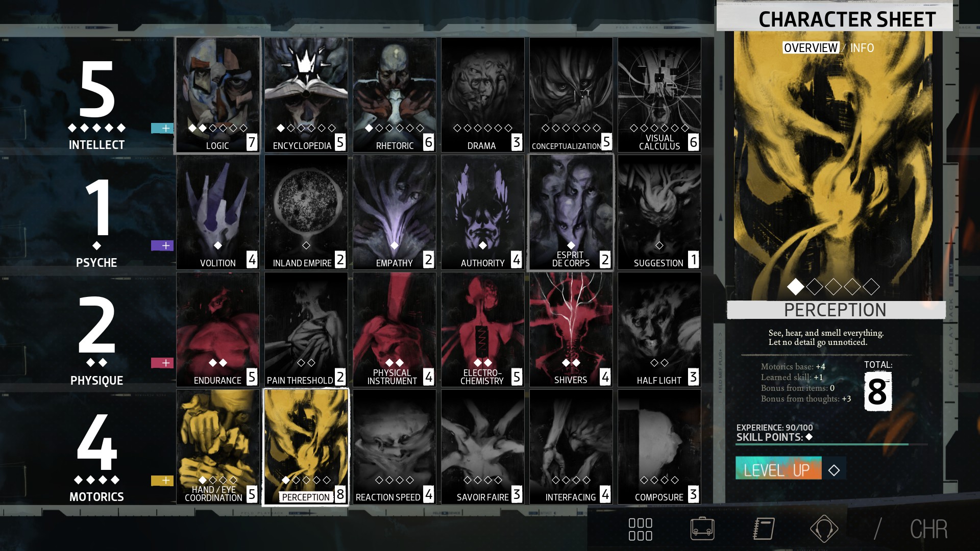
Task: Select the Inland Empire skill card
Action: [x=306, y=212]
